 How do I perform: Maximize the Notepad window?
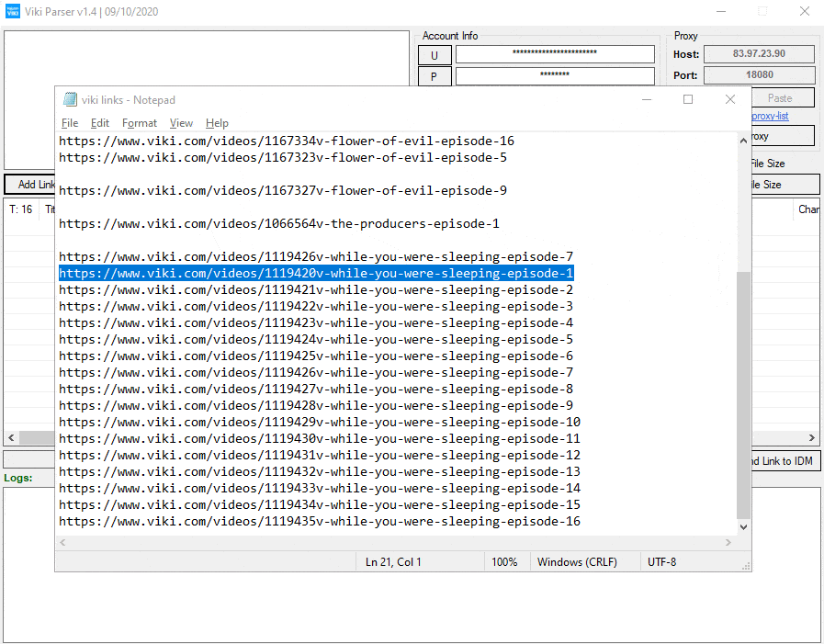click(x=688, y=99)
